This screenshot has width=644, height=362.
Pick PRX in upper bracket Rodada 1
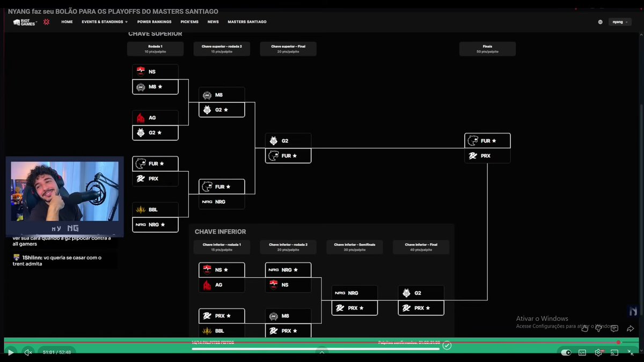tap(155, 179)
